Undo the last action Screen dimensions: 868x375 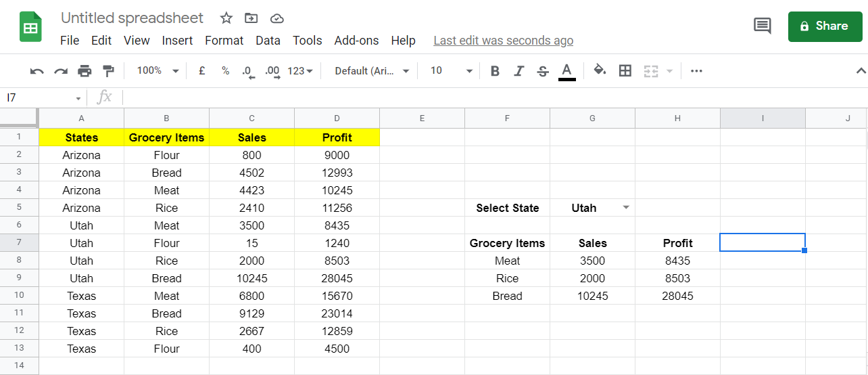(x=37, y=70)
